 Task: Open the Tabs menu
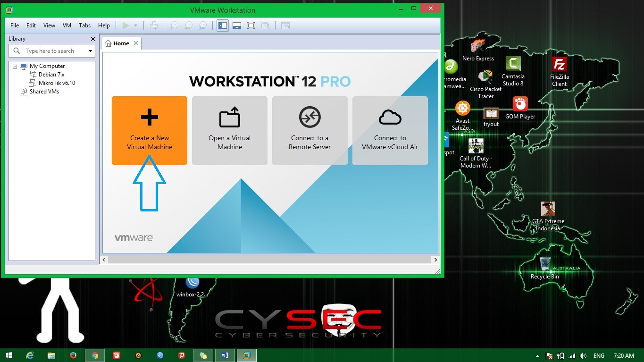[84, 25]
